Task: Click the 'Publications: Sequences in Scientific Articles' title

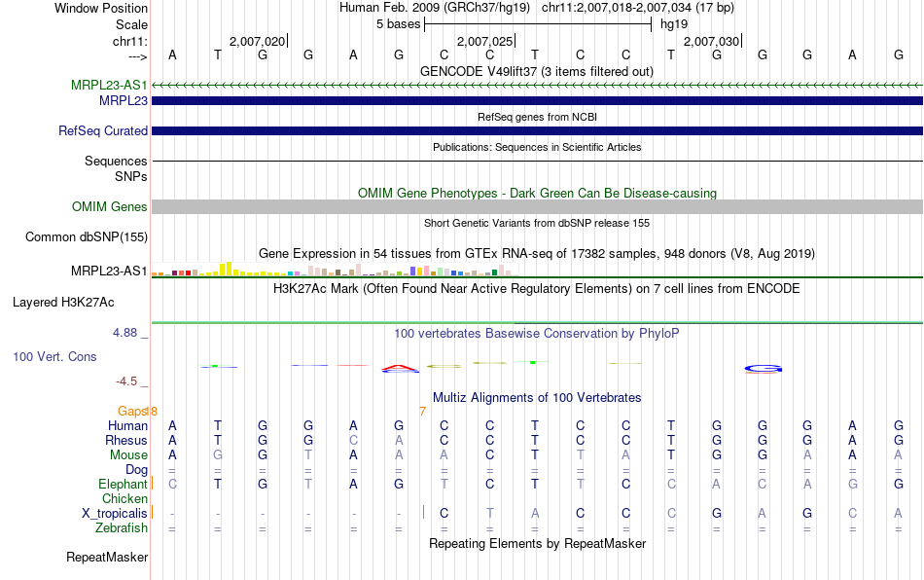Action: [x=537, y=147]
